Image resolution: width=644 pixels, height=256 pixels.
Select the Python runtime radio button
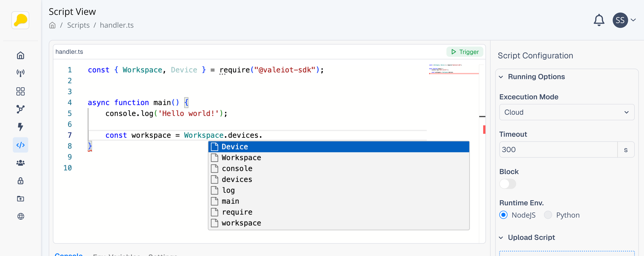548,215
